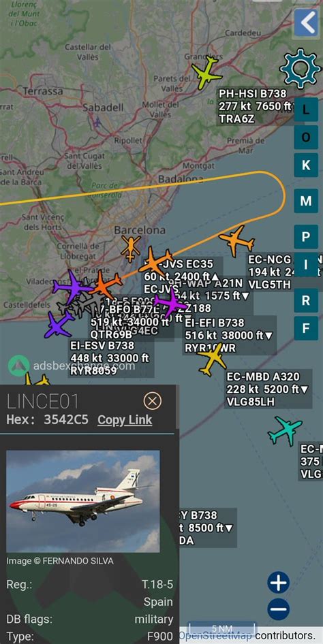Open the settings gear icon
323x644 pixels.
[x=301, y=68]
